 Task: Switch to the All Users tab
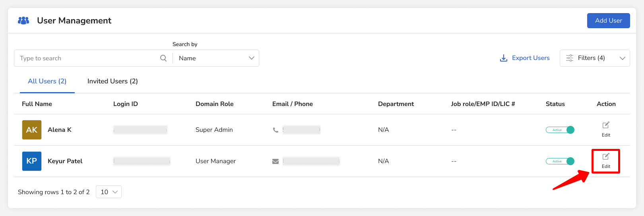47,81
